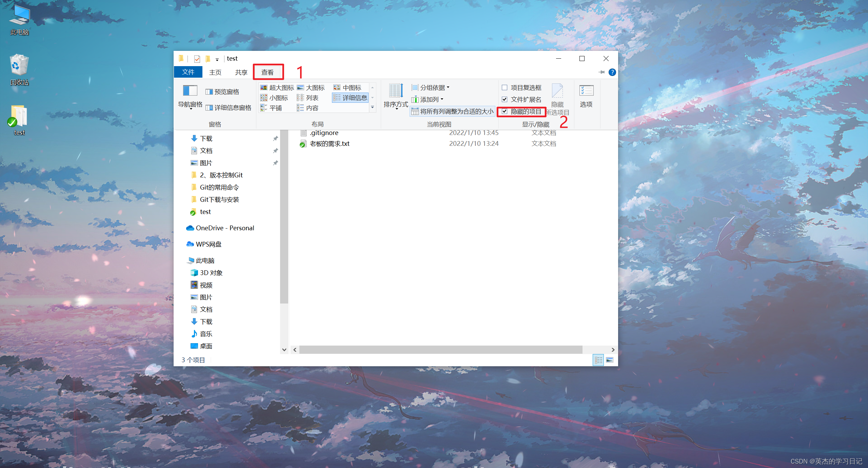Select 下载 in quick access
Screen dimensions: 868x468
[202, 138]
